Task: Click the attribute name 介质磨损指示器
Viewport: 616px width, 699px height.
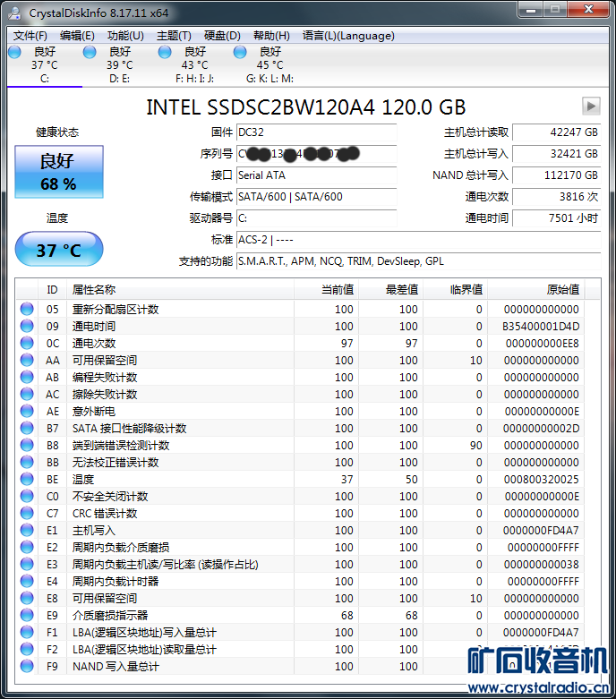Action: [110, 615]
